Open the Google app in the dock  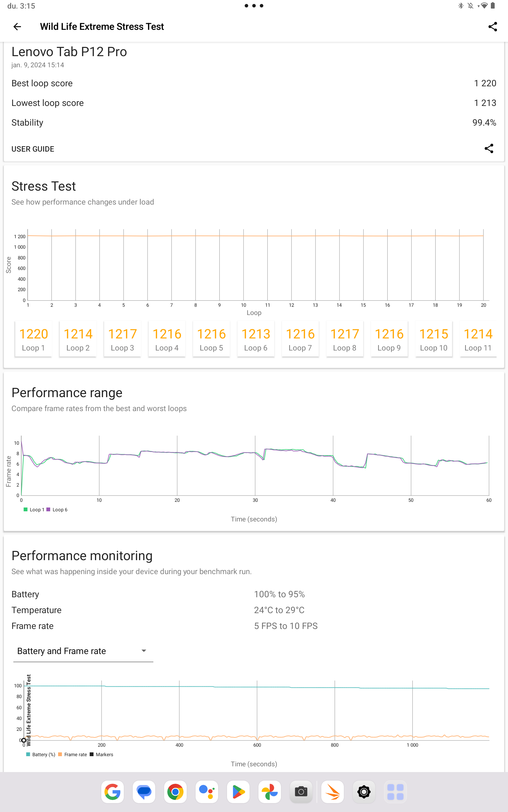112,792
